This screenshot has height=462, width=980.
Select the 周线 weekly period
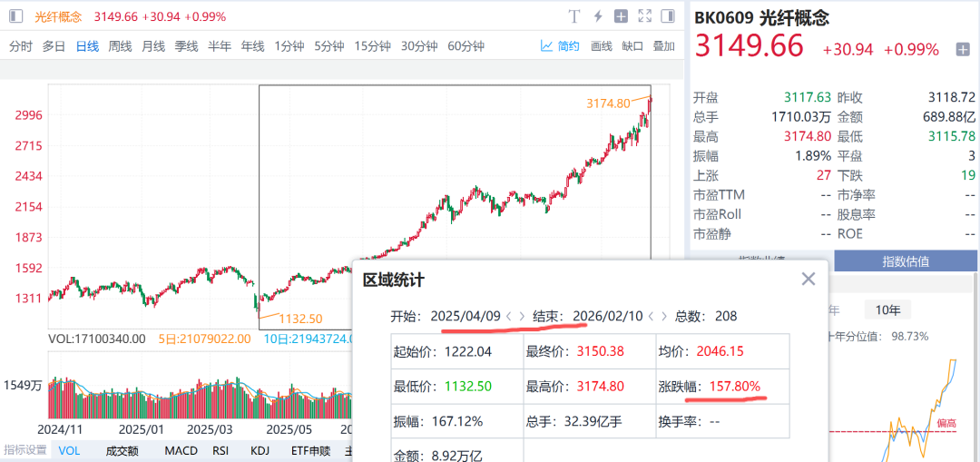pyautogui.click(x=120, y=46)
